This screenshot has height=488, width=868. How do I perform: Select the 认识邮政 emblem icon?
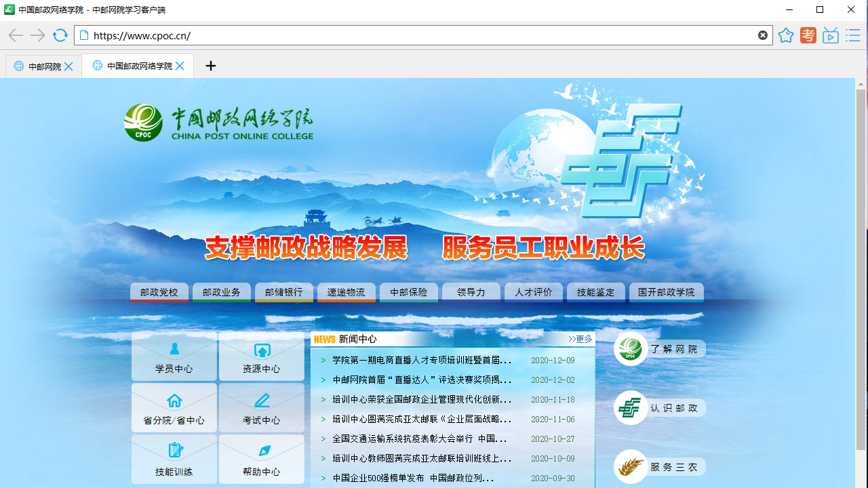[x=630, y=407]
